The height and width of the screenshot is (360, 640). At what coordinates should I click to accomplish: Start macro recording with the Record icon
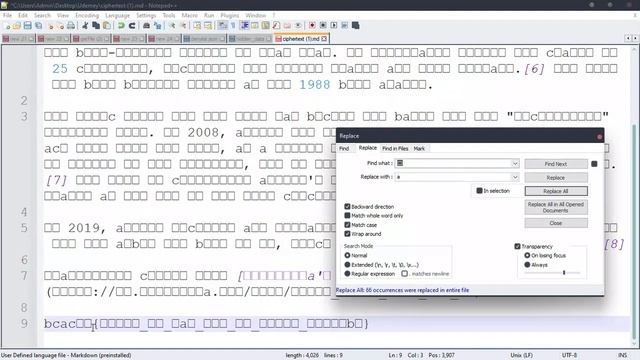[312, 25]
